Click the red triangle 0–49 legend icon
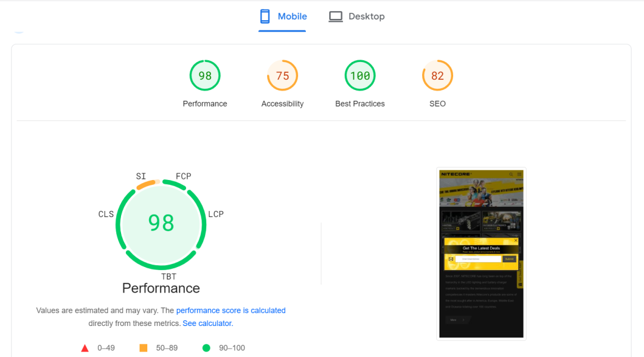 [x=85, y=348]
